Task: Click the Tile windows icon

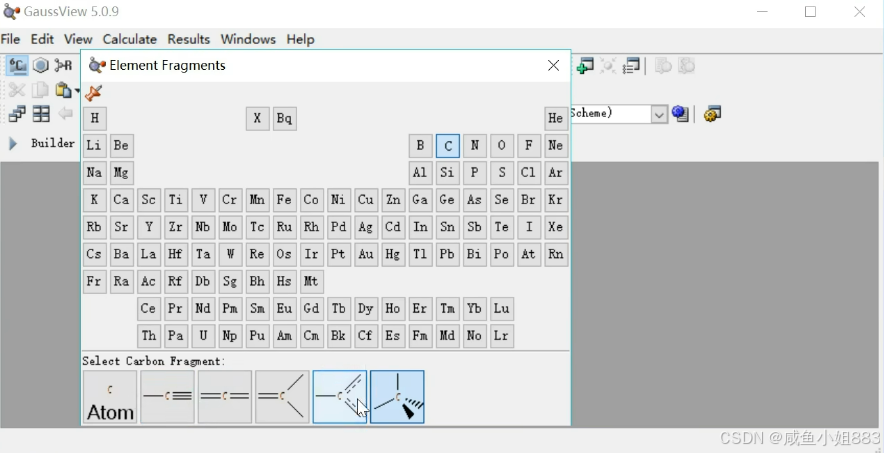Action: (41, 114)
